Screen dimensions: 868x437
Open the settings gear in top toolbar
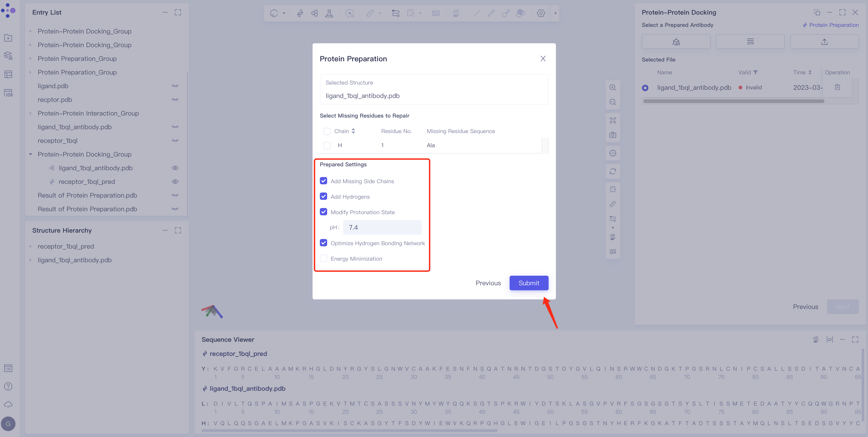[x=541, y=13]
